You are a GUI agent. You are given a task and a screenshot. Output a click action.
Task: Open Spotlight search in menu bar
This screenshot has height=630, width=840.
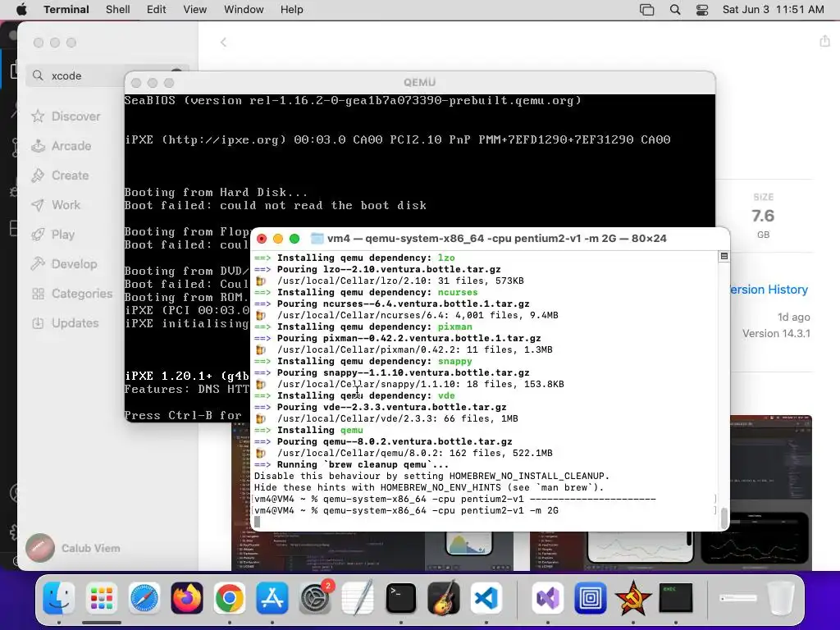pos(675,10)
